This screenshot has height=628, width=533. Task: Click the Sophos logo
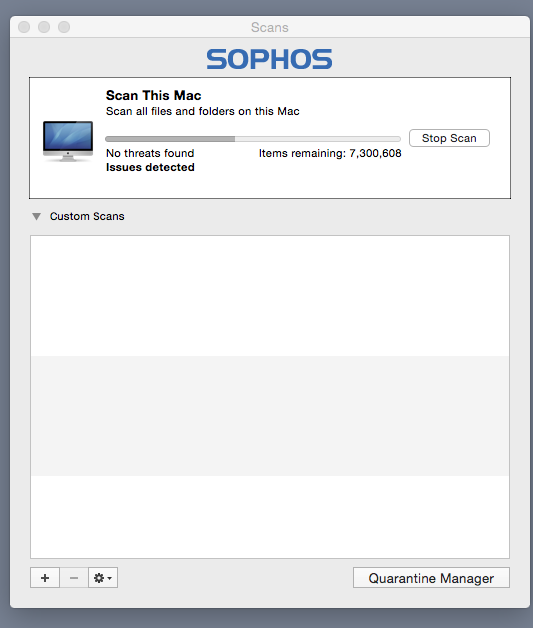[x=269, y=59]
